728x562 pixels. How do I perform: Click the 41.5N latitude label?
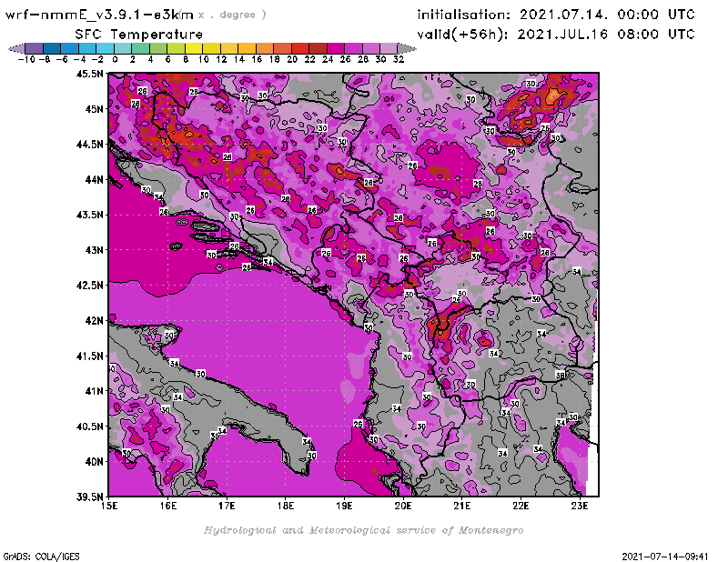(x=89, y=356)
